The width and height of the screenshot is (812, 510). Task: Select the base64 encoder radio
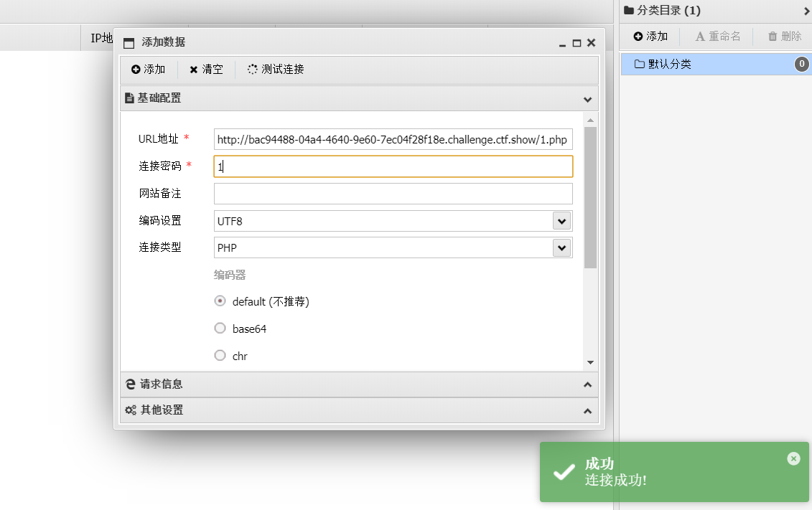point(220,328)
